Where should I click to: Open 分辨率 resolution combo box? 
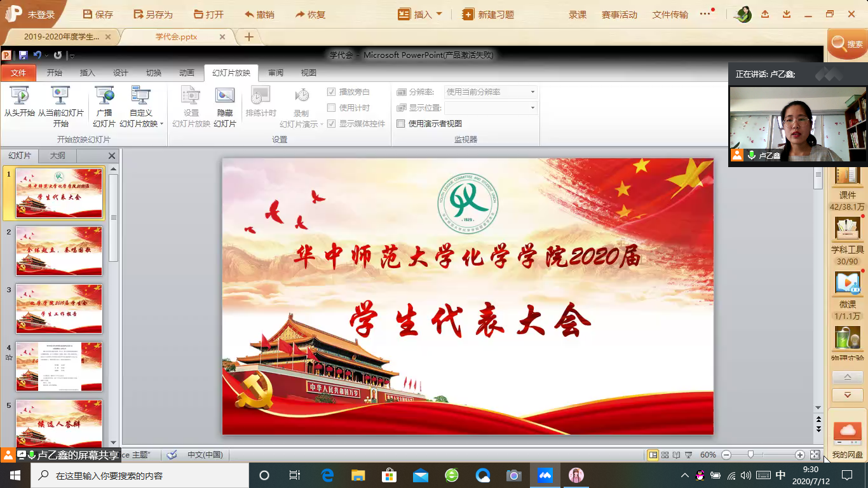pos(491,92)
